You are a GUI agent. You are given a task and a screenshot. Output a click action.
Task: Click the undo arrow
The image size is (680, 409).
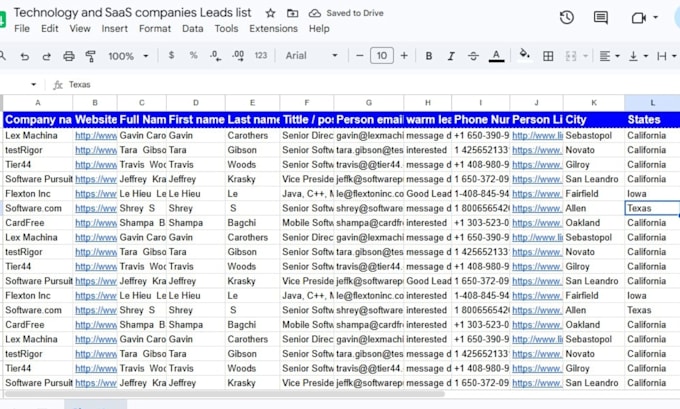click(25, 56)
